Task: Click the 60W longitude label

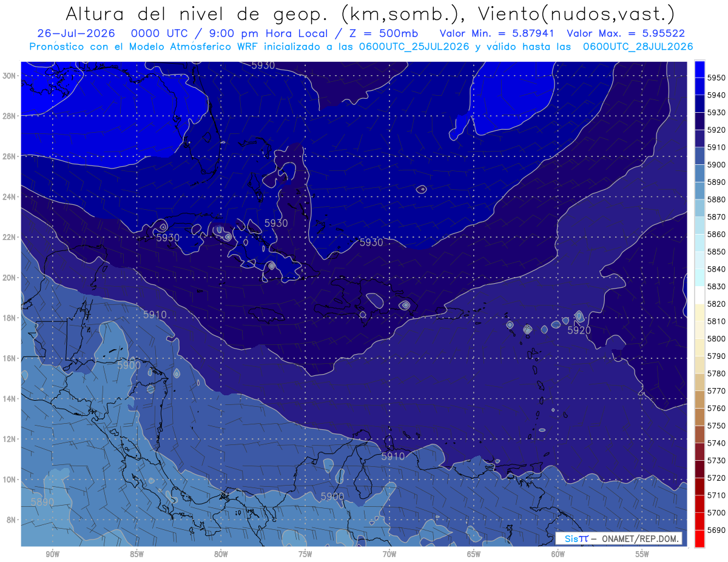Action: [x=558, y=554]
